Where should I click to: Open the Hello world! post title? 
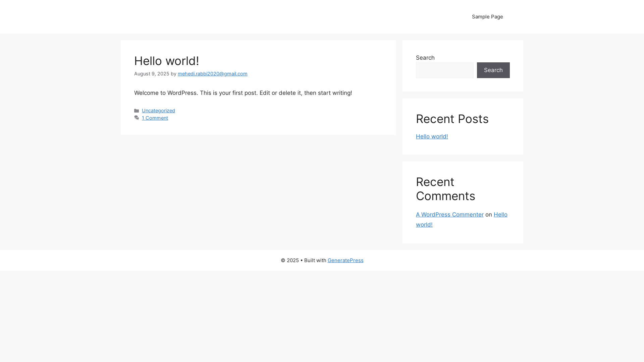pyautogui.click(x=166, y=61)
